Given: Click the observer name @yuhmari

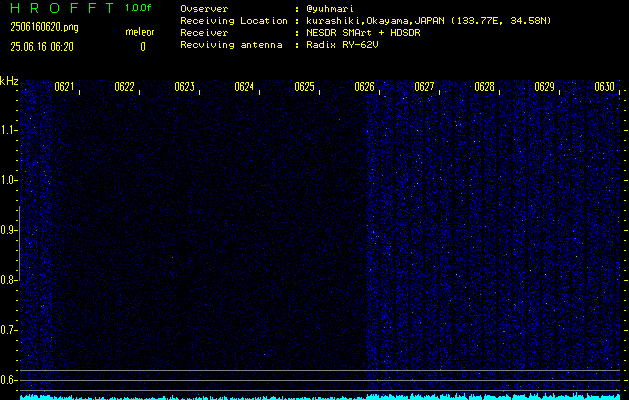Looking at the screenshot, I should tap(330, 9).
